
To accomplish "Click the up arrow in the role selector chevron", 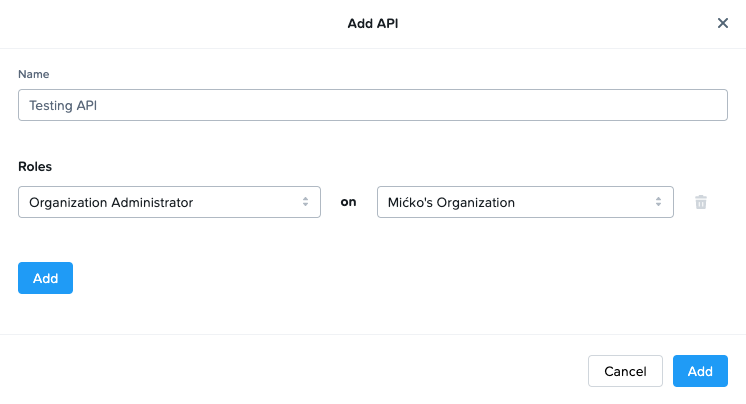I will click(306, 198).
